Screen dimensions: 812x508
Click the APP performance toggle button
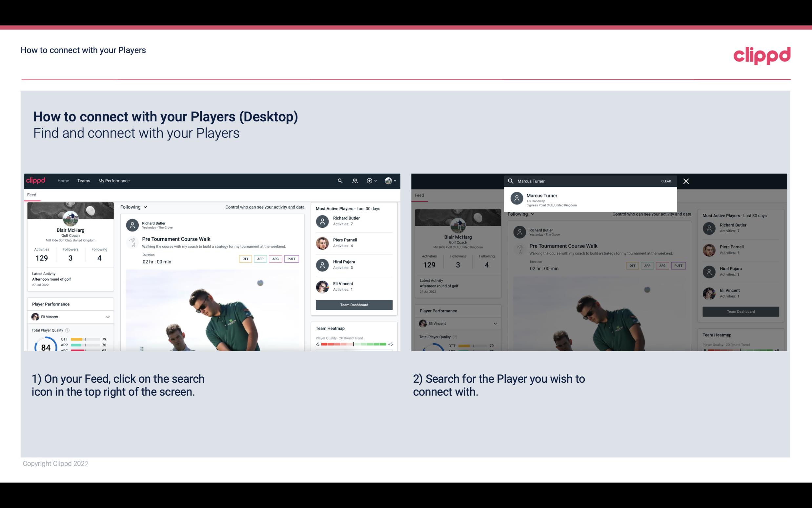[259, 258]
